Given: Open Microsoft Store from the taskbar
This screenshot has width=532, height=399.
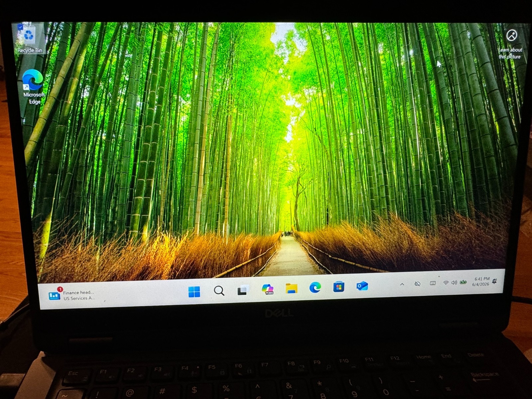Looking at the screenshot, I should pyautogui.click(x=339, y=287).
